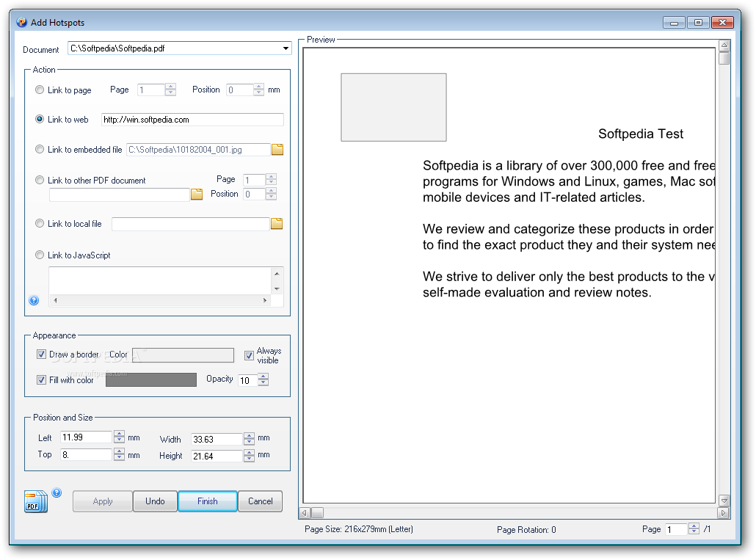Open JavaScript help question mark icon

pyautogui.click(x=34, y=300)
